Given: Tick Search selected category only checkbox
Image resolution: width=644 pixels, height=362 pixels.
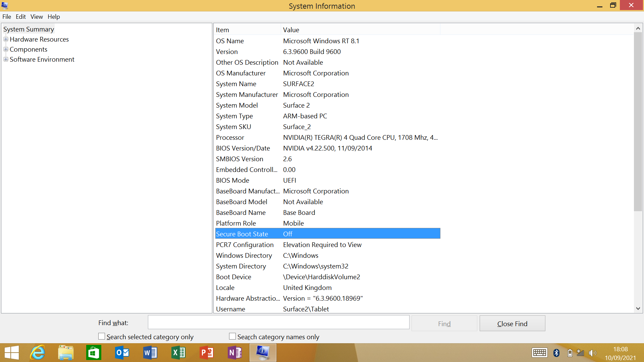Looking at the screenshot, I should 102,336.
